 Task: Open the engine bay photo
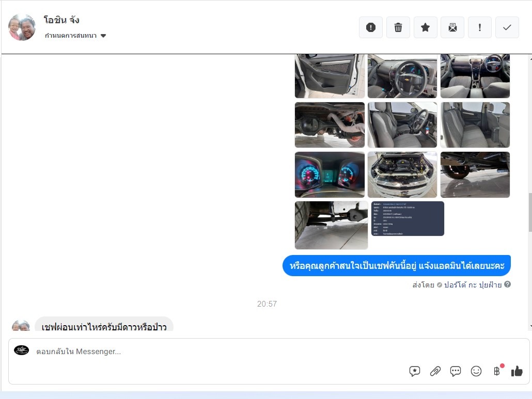pos(402,174)
